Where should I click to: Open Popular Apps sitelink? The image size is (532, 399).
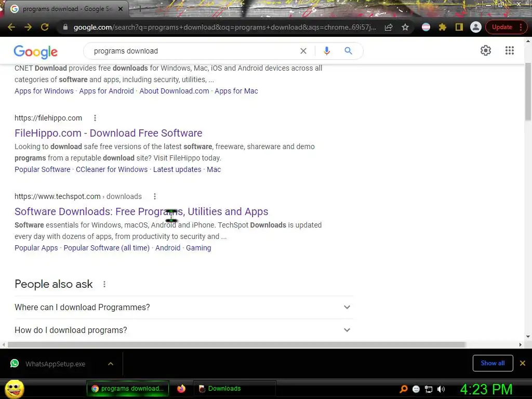(x=36, y=248)
